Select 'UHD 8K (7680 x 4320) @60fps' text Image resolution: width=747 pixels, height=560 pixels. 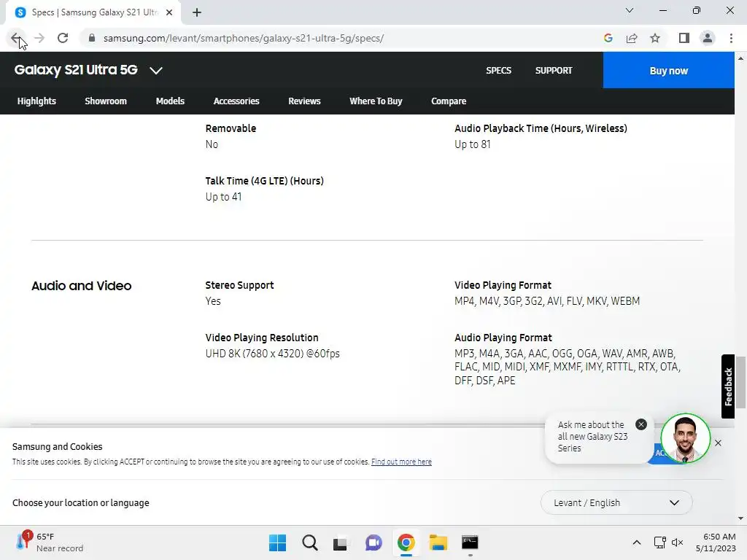click(x=273, y=354)
